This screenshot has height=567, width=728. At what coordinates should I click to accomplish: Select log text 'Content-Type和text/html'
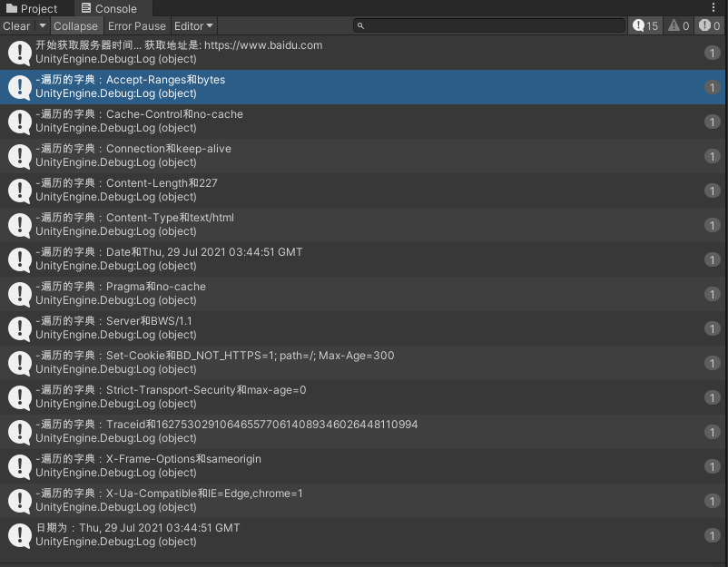pyautogui.click(x=170, y=218)
